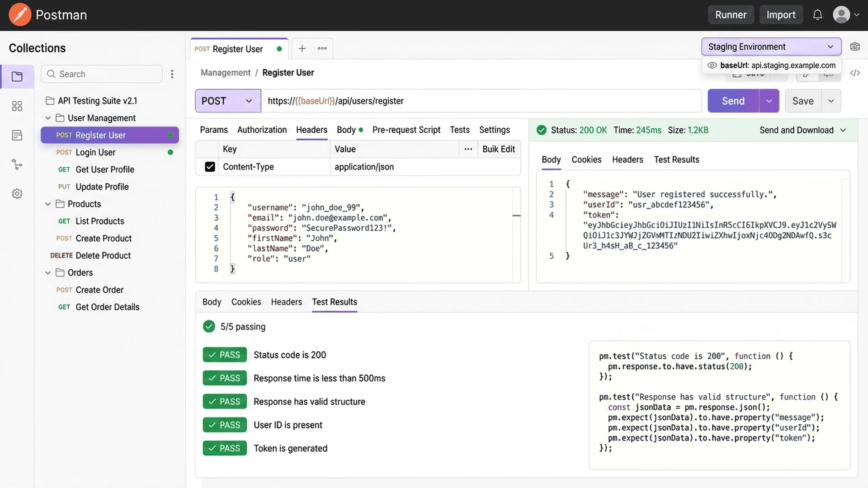Open the code snippet icon
868x488 pixels.
(x=854, y=73)
